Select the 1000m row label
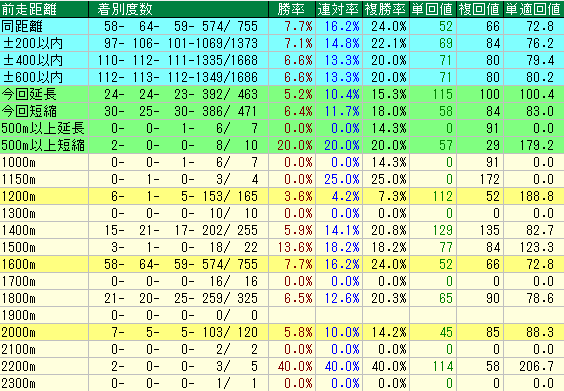The width and height of the screenshot is (564, 391). [x=19, y=162]
